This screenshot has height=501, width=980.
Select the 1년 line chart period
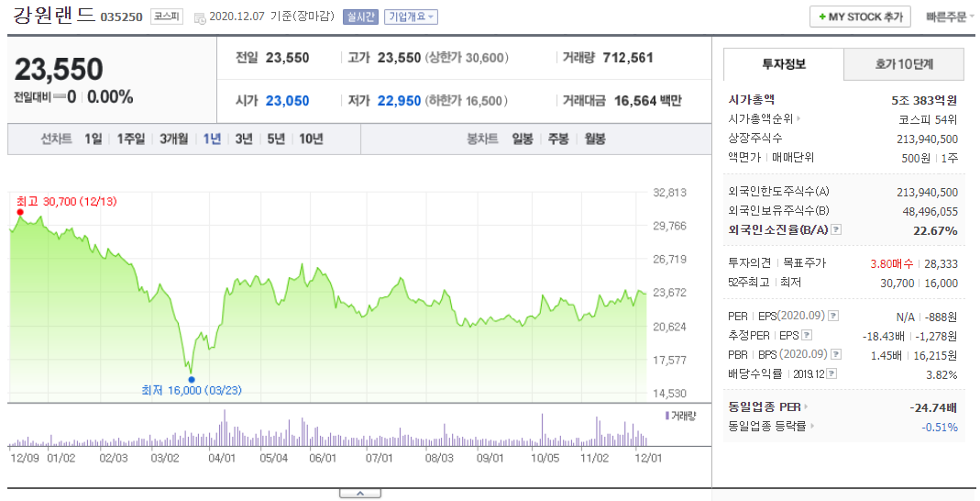[x=212, y=139]
